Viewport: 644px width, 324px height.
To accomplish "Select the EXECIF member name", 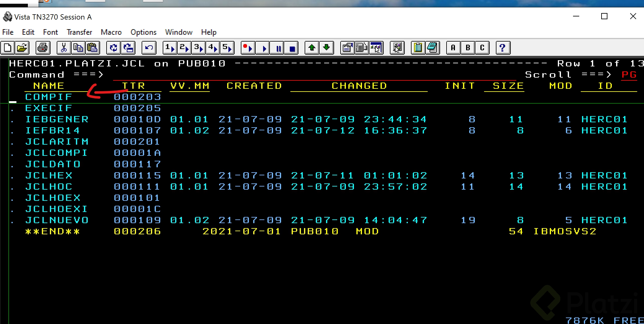I will tap(49, 108).
